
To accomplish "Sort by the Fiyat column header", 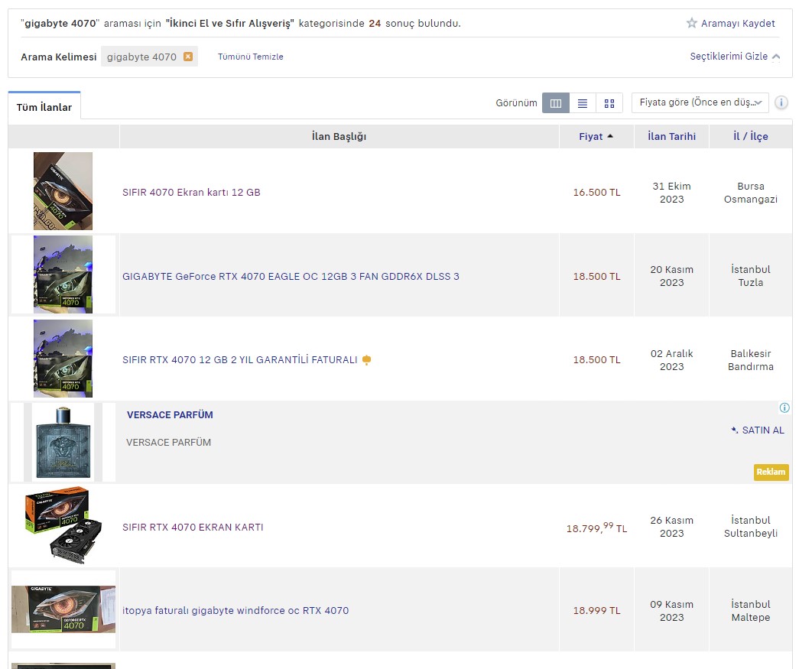I will (596, 136).
